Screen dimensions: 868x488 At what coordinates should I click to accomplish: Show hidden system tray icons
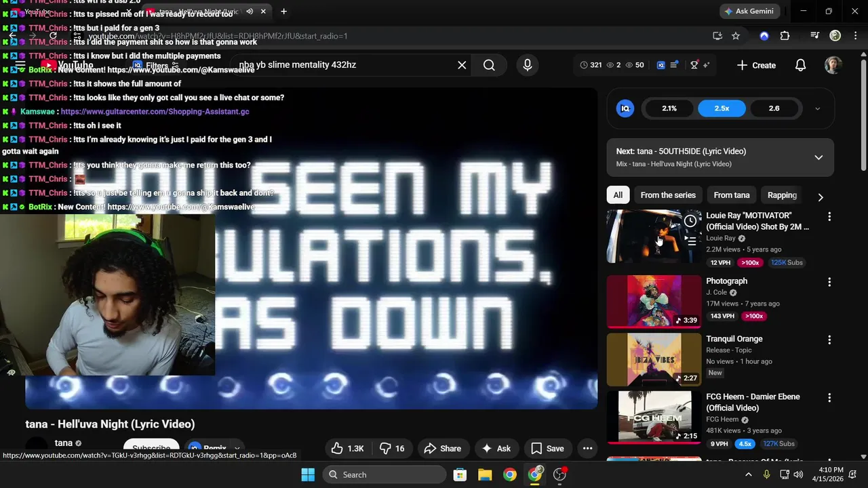(750, 474)
